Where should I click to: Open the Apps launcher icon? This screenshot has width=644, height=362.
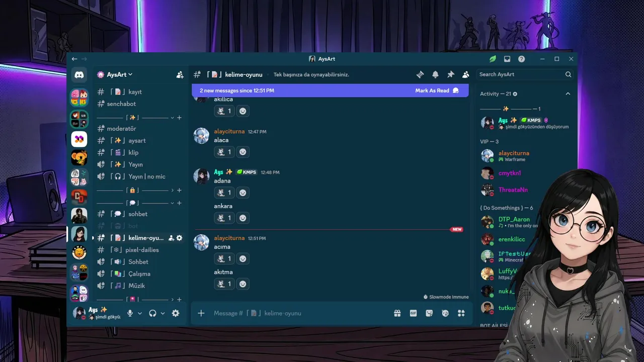click(461, 313)
